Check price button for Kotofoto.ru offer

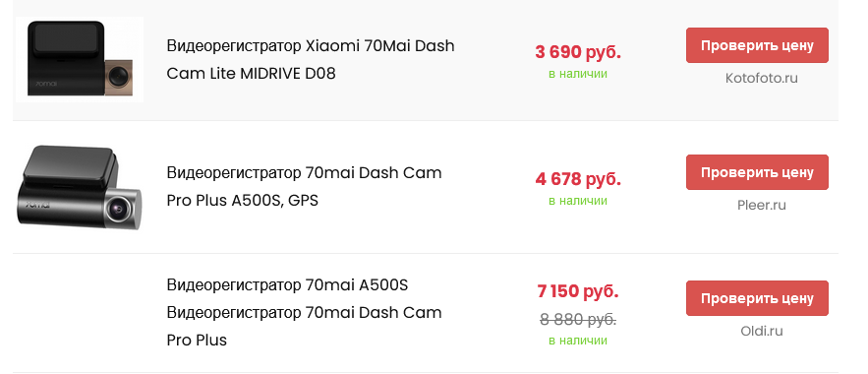click(x=757, y=45)
